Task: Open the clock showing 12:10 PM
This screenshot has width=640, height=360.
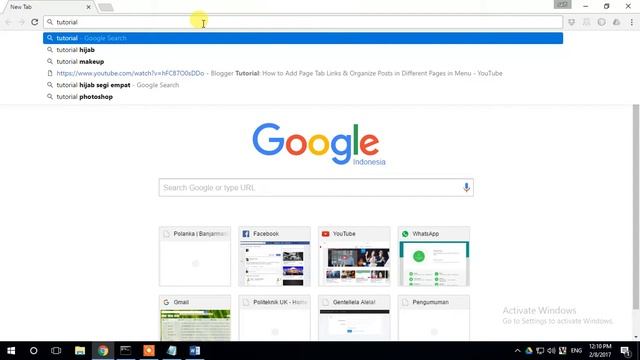Action: (x=600, y=351)
